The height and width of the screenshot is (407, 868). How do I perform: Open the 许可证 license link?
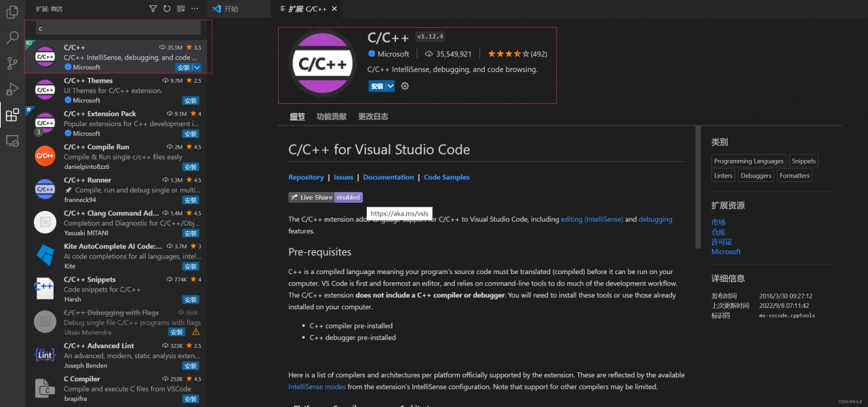(722, 242)
